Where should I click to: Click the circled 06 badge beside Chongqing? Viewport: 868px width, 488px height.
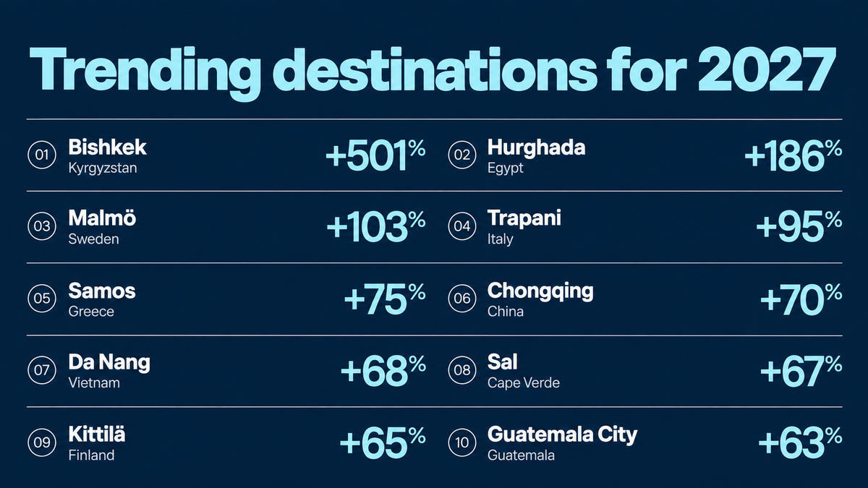461,298
